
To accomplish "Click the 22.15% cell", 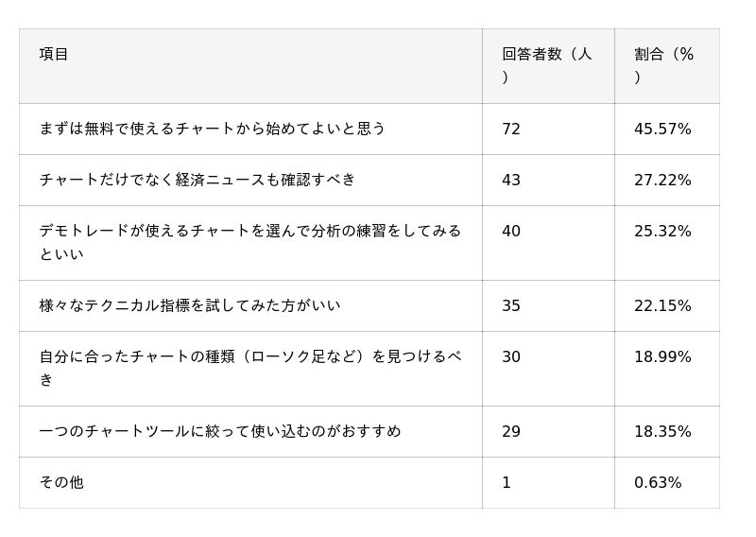I will (662, 305).
